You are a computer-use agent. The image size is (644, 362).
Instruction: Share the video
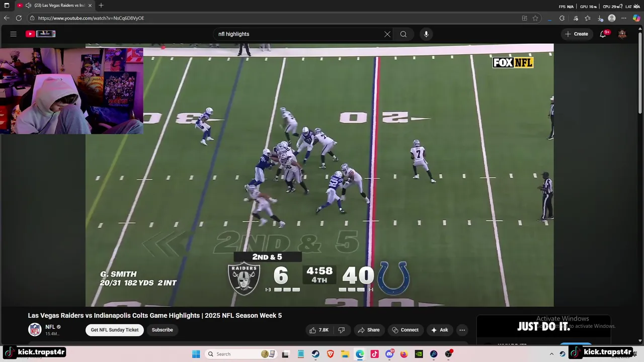coord(369,330)
